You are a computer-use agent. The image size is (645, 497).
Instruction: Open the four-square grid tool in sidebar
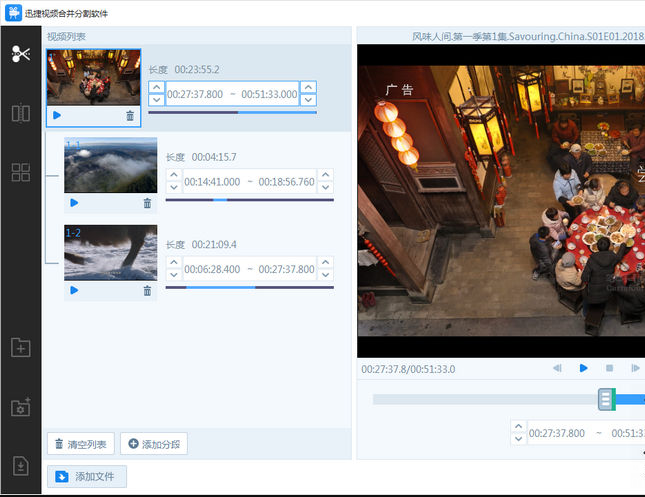coord(21,172)
